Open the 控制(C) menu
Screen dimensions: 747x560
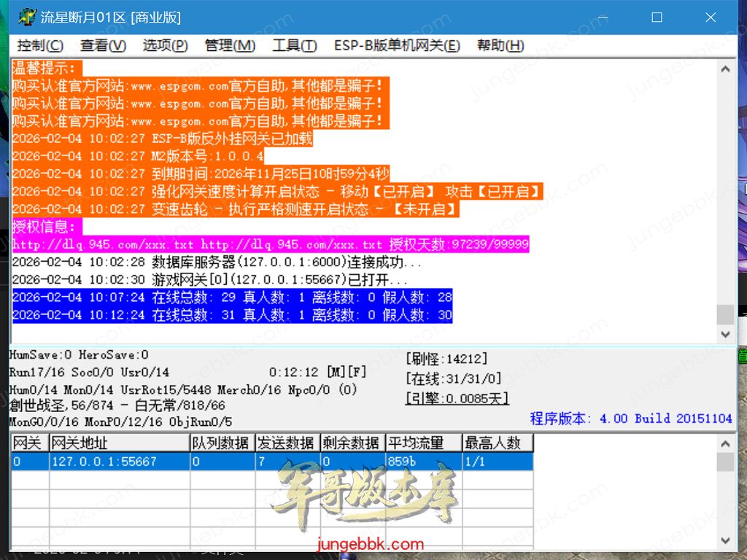(x=40, y=45)
